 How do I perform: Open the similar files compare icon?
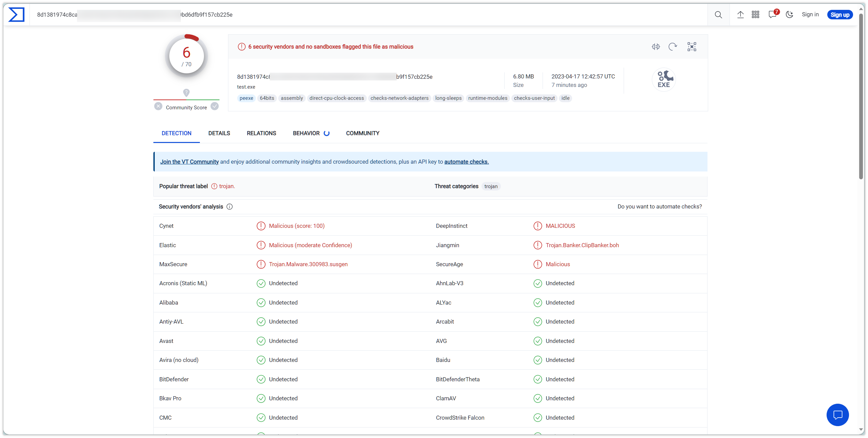[656, 47]
